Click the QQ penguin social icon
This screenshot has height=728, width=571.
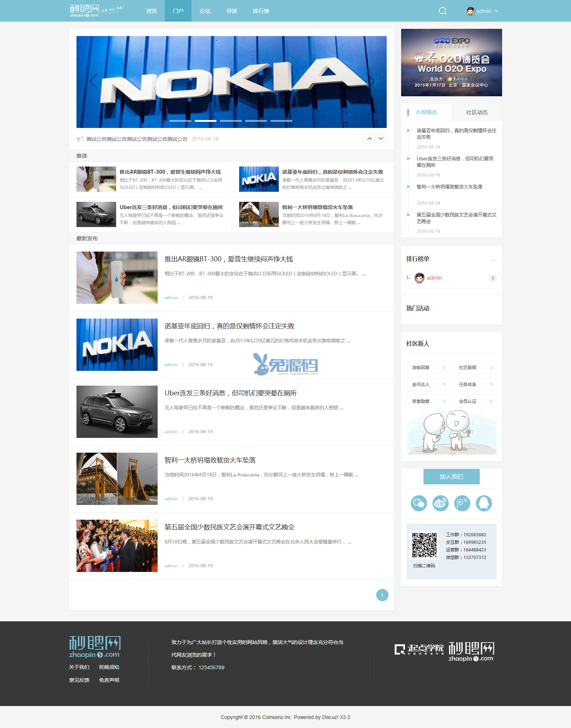(x=484, y=503)
